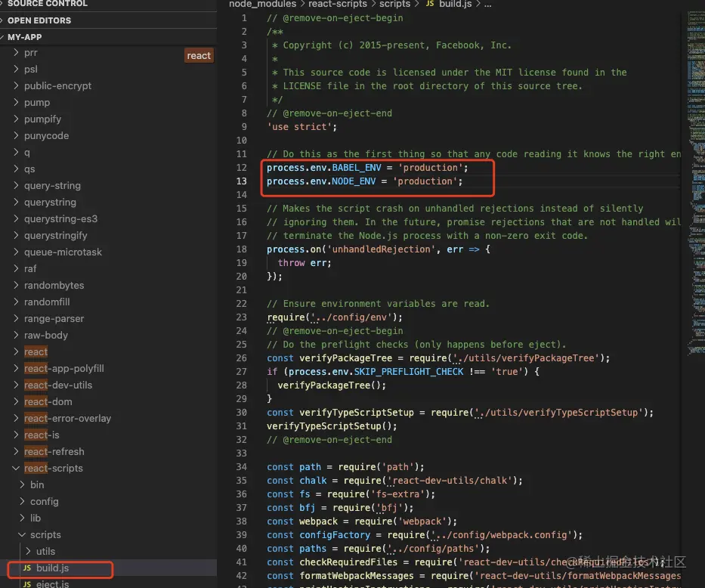Click the 'const configFactory' declaration line
The width and height of the screenshot is (705, 588).
tap(425, 534)
